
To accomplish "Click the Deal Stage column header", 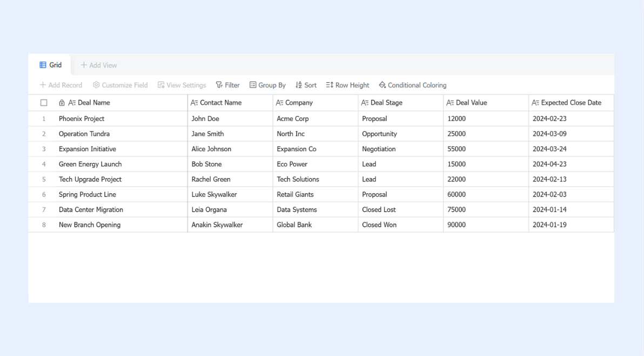I will click(x=401, y=103).
